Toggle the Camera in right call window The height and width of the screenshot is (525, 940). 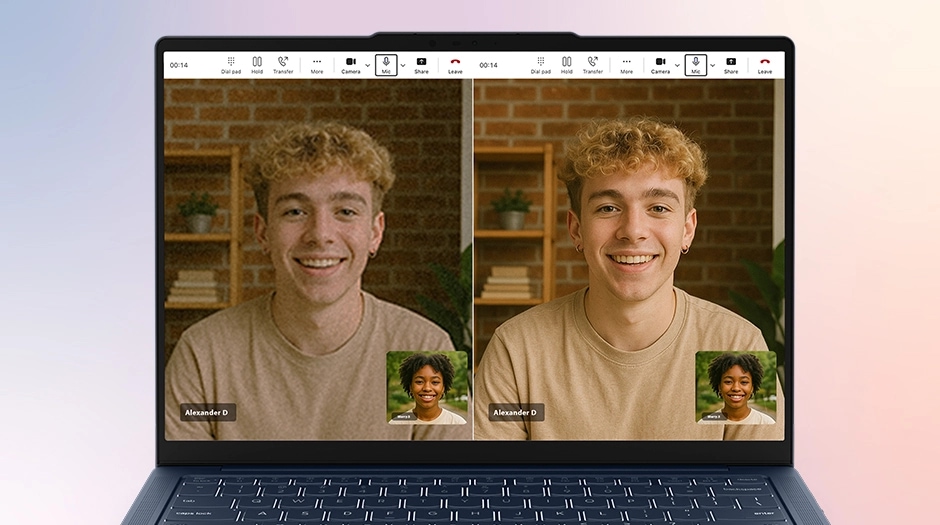661,65
